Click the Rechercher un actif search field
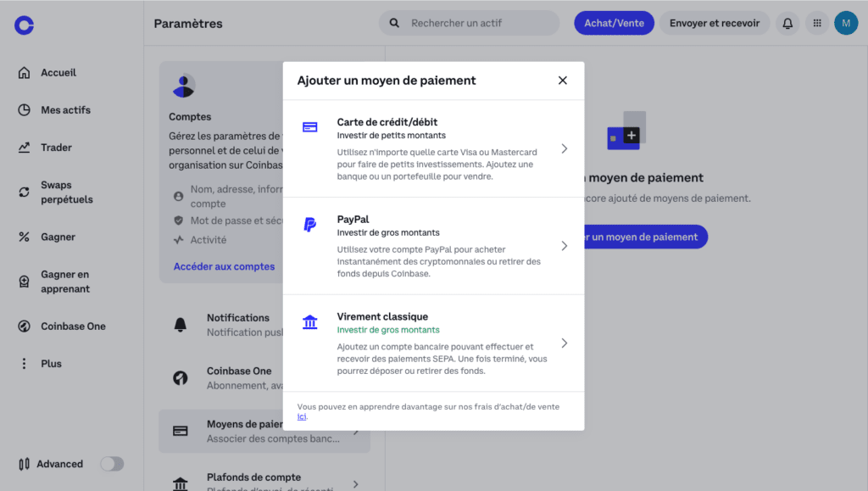Viewport: 868px width, 491px height. (x=468, y=23)
